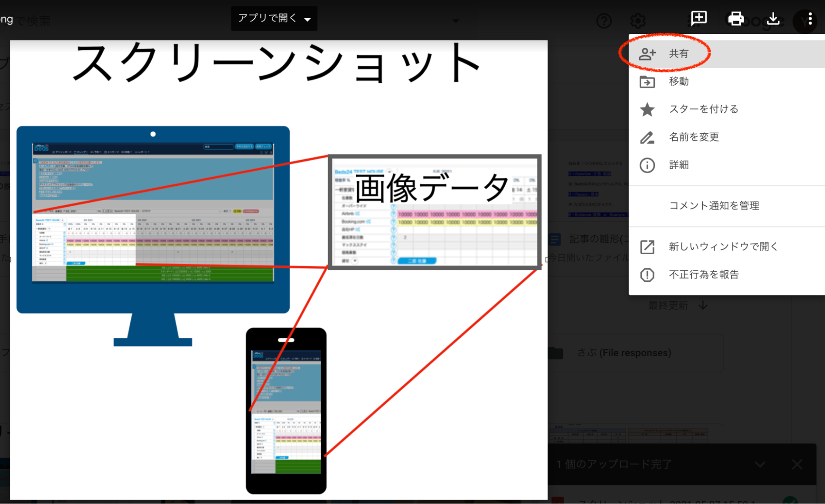825x504 pixels.
Task: Choose 詳細 menu entry
Action: point(678,165)
